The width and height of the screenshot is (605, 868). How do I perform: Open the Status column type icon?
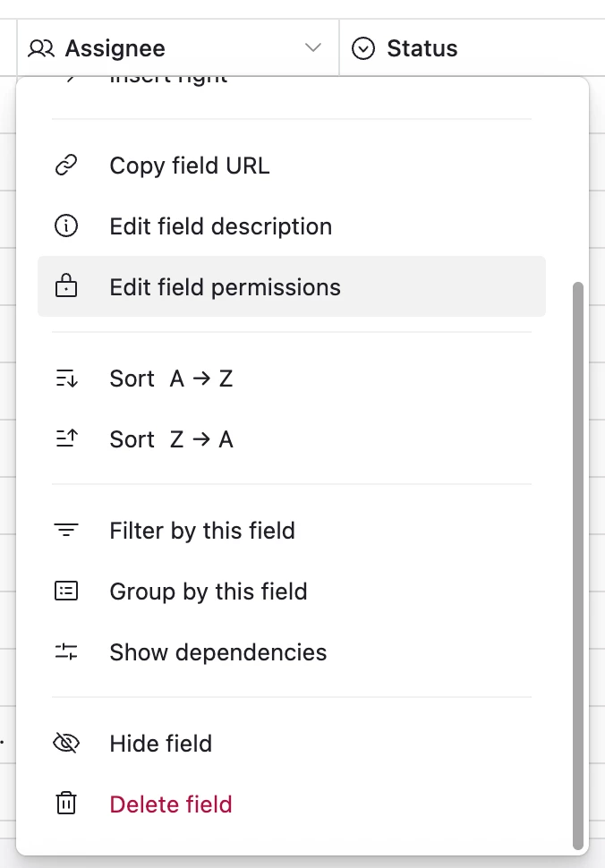pyautogui.click(x=362, y=48)
